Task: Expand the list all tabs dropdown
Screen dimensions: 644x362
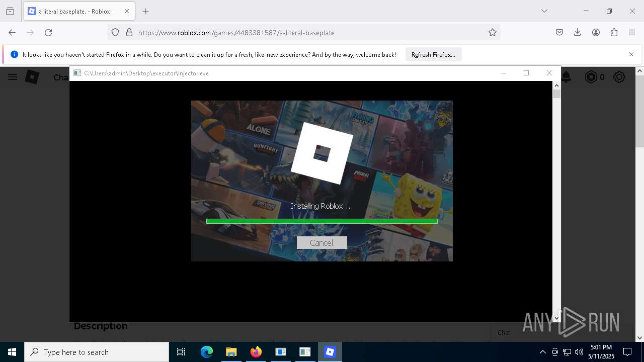Action: click(544, 11)
